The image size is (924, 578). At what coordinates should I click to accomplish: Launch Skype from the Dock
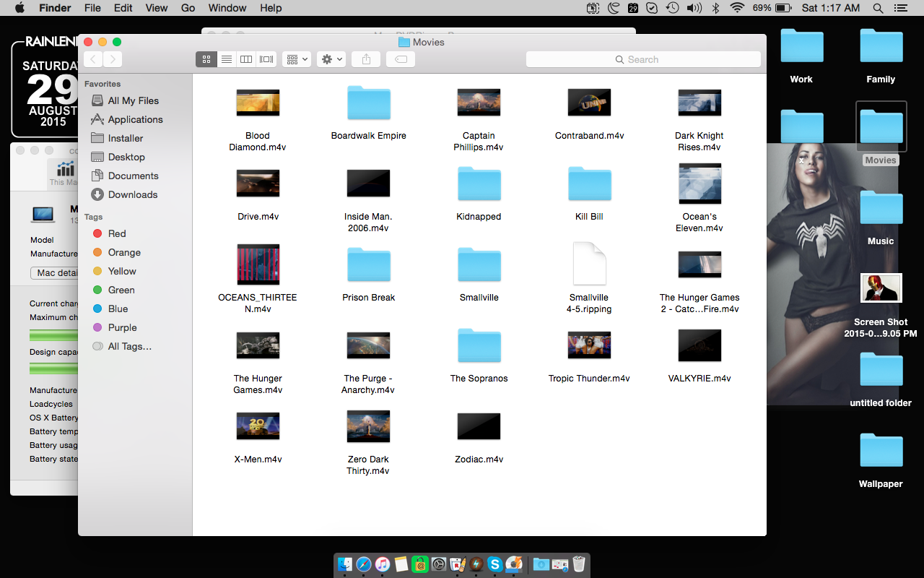point(494,564)
